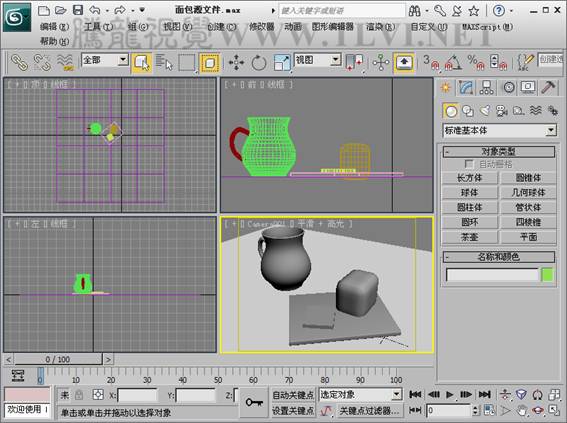Create a 长方体 primitive
Image resolution: width=567 pixels, height=423 pixels.
click(x=470, y=178)
